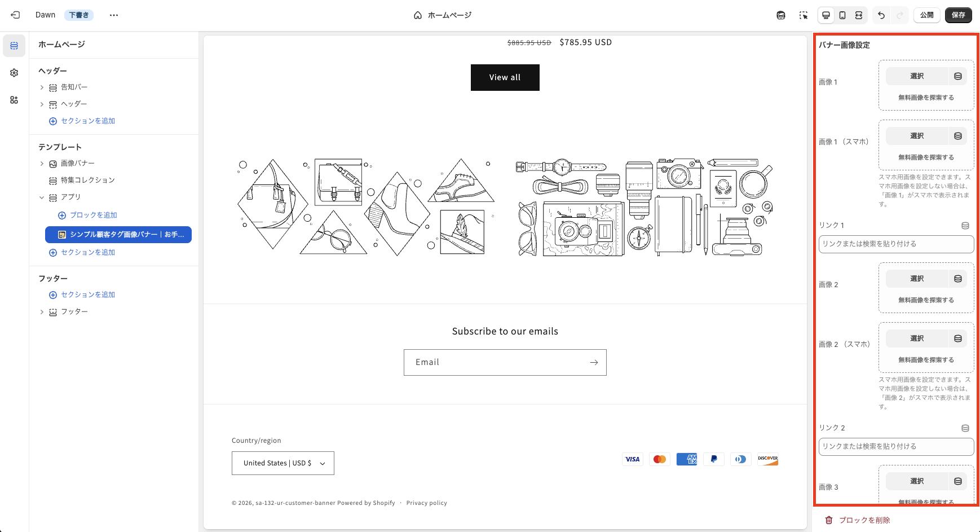Expand the 告知バー section

point(42,87)
